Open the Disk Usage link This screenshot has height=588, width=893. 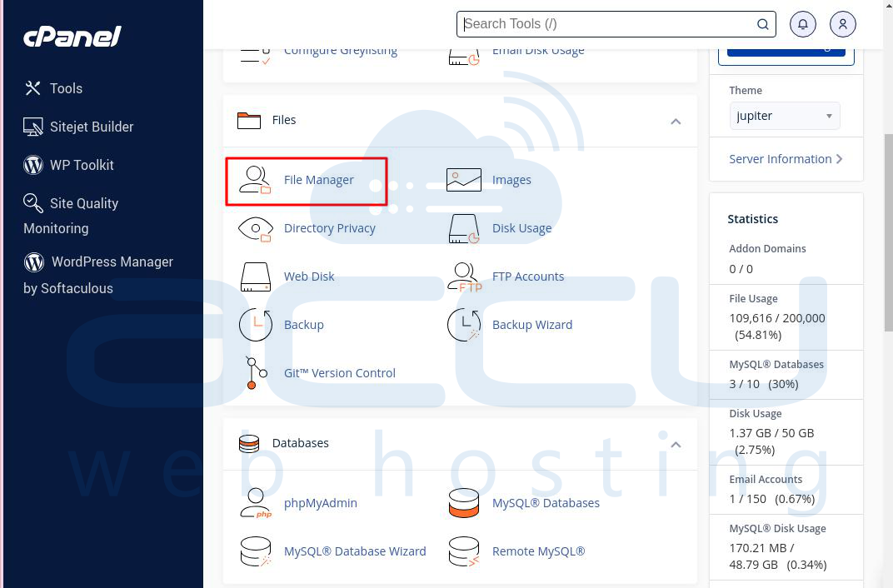tap(521, 228)
